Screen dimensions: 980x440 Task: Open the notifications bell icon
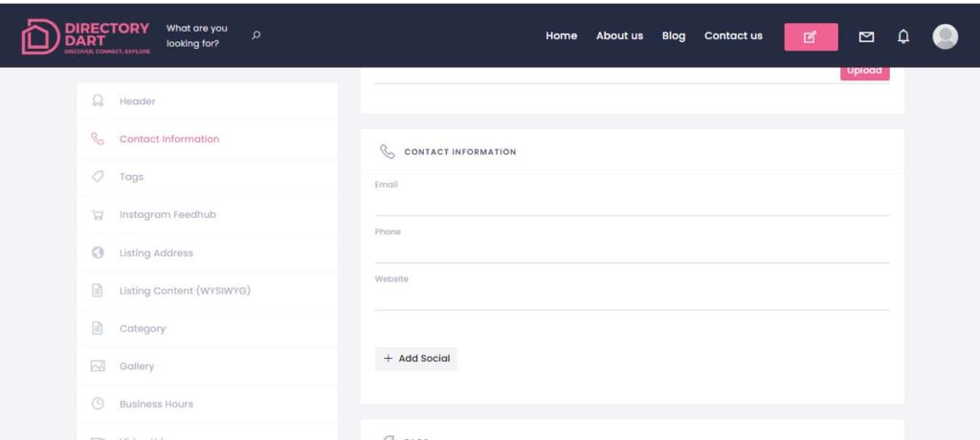pyautogui.click(x=903, y=37)
